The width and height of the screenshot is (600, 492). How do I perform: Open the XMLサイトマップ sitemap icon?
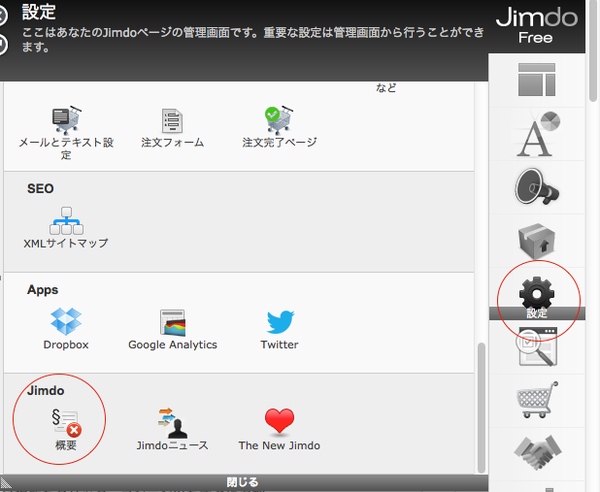tap(66, 221)
